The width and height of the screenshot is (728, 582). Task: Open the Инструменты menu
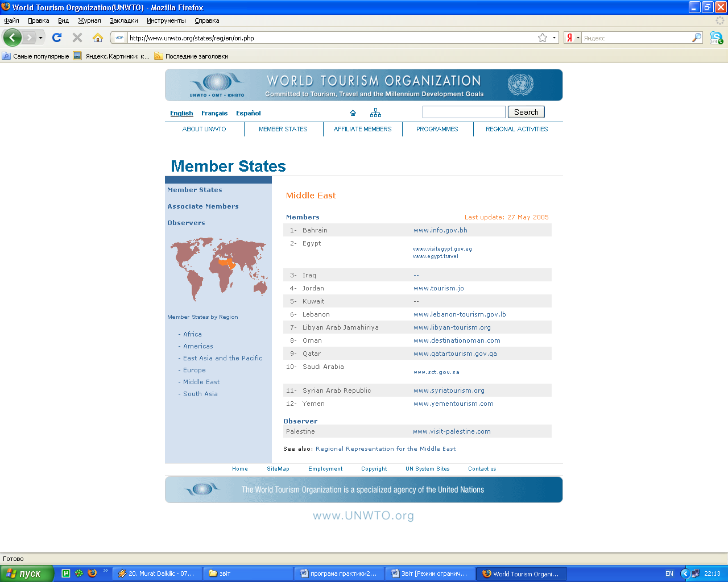166,20
